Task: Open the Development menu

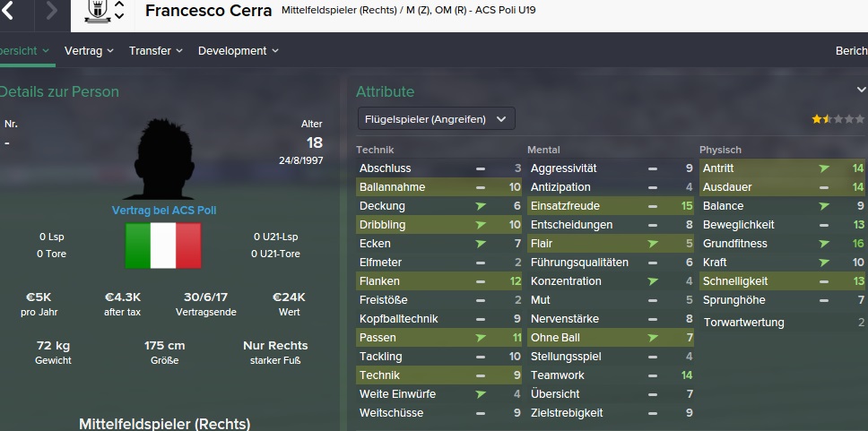Action: click(239, 51)
